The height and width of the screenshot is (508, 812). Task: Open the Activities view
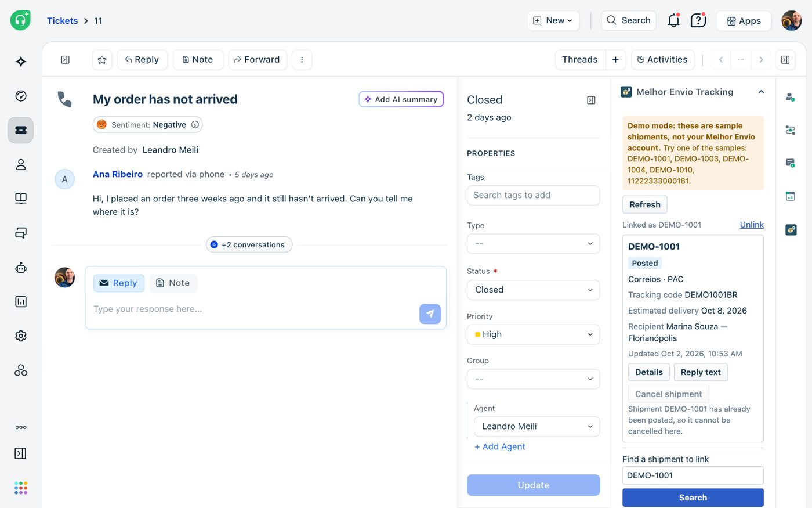[662, 60]
